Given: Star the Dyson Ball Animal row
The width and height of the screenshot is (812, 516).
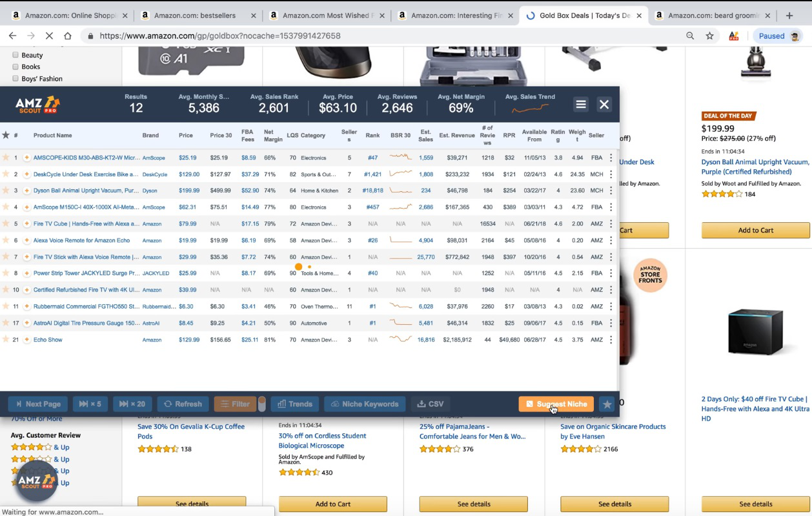Looking at the screenshot, I should coord(6,191).
